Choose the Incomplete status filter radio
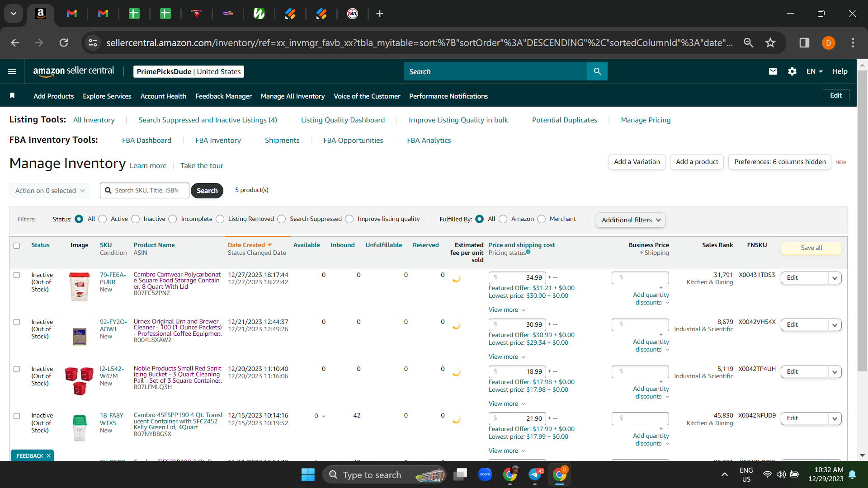868x488 pixels. point(173,219)
